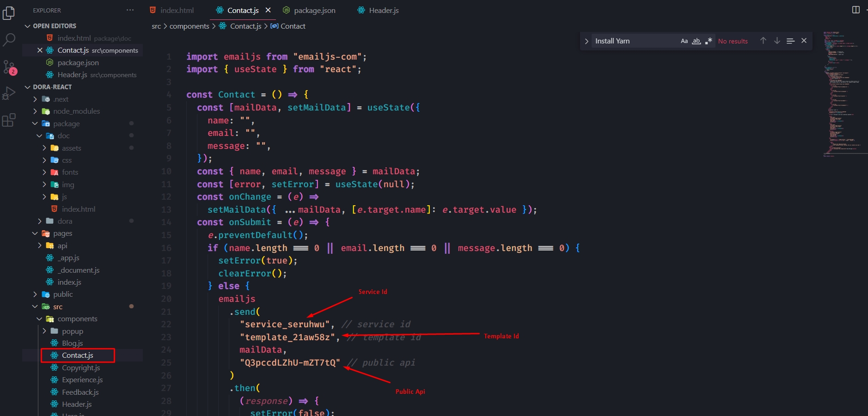The width and height of the screenshot is (868, 416).
Task: Click the code minimap overview
Action: (841, 92)
